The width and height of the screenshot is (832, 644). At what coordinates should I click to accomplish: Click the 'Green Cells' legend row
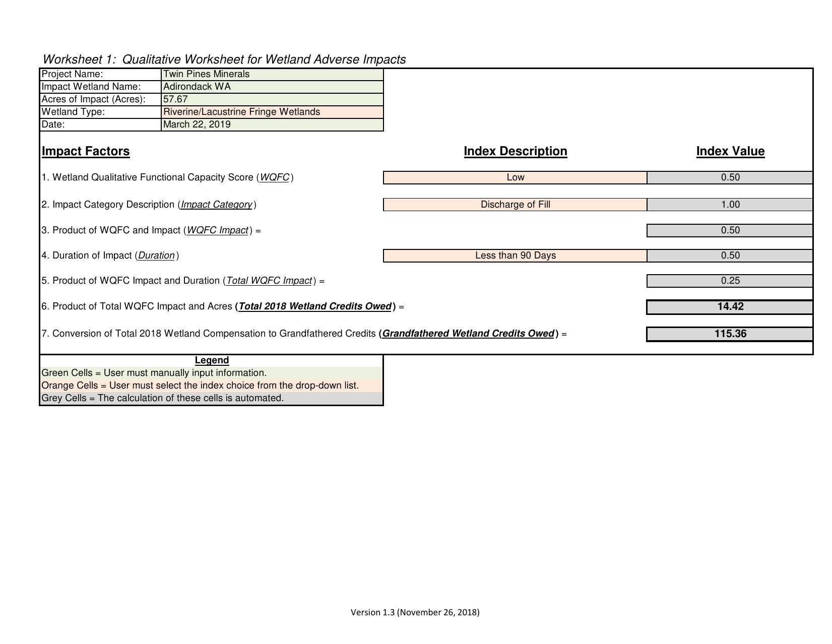click(x=212, y=373)
